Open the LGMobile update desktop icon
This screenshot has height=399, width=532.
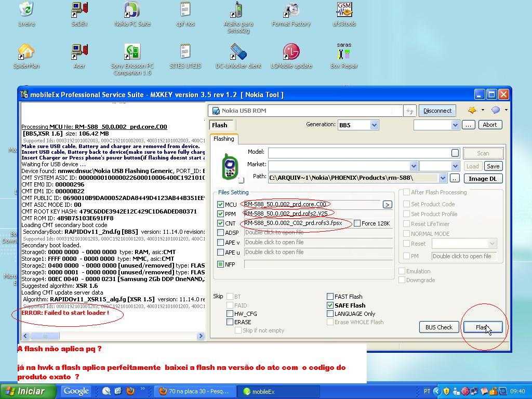[x=291, y=56]
